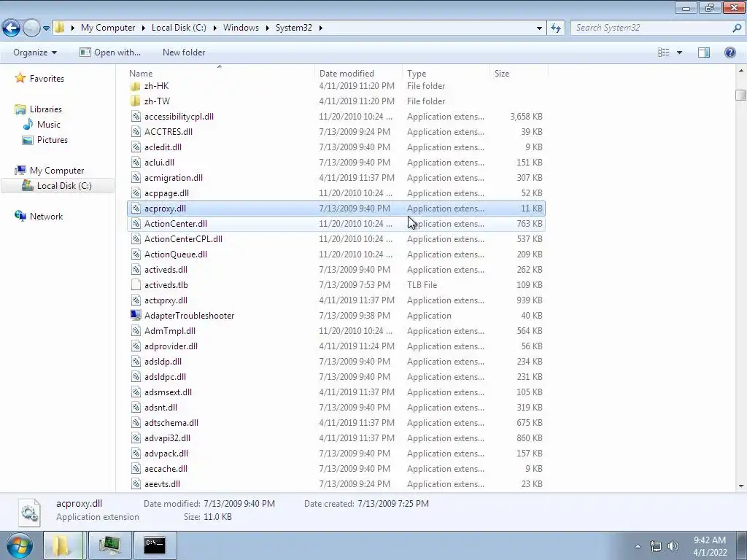Select the file named actxprxy.dll
This screenshot has height=560, width=747.
coord(166,300)
